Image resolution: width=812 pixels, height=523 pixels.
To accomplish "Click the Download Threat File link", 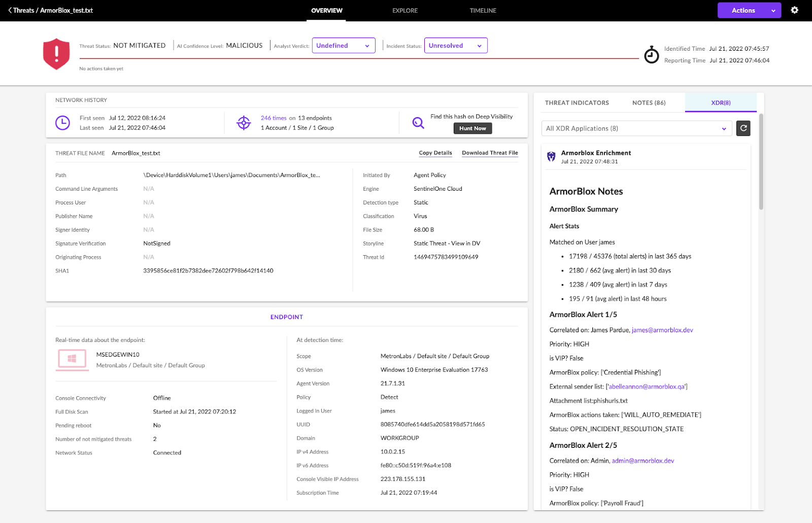I will coord(489,153).
